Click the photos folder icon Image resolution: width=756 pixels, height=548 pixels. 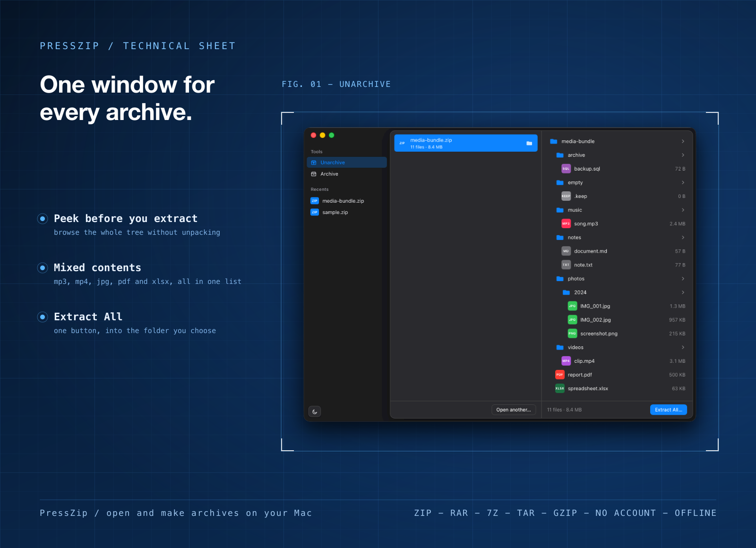(x=560, y=279)
